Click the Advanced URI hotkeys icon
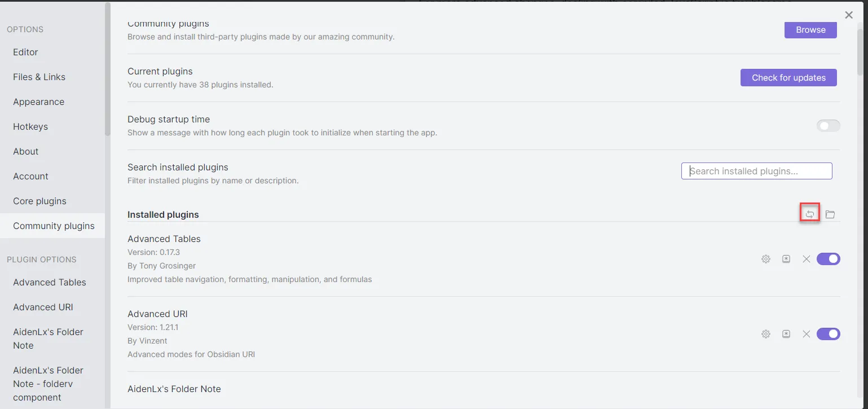The width and height of the screenshot is (868, 409). (x=786, y=334)
